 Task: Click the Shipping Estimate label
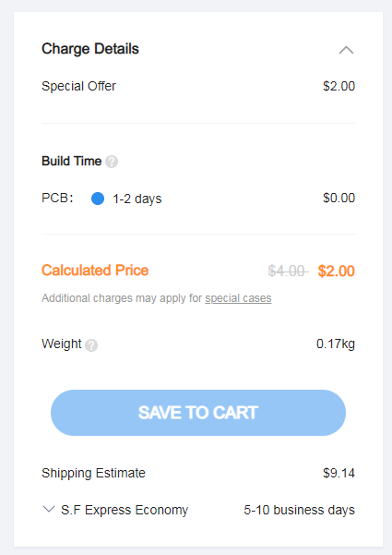(93, 473)
